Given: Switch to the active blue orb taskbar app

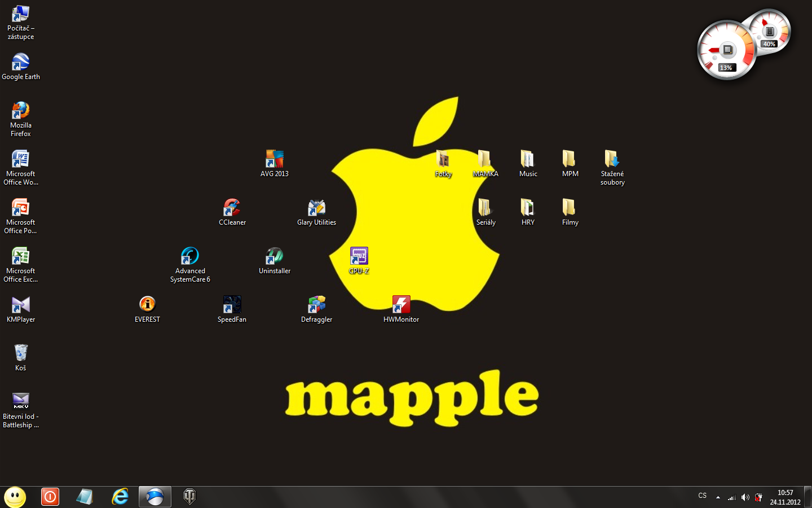Looking at the screenshot, I should pos(155,497).
